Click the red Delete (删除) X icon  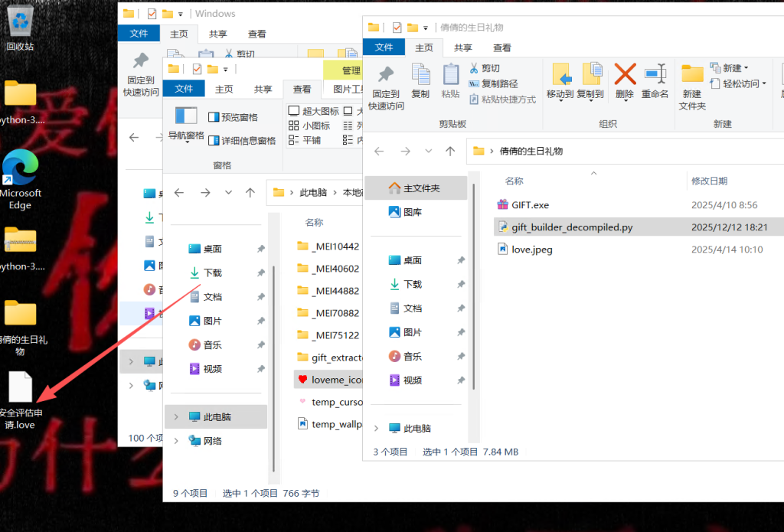pos(625,75)
